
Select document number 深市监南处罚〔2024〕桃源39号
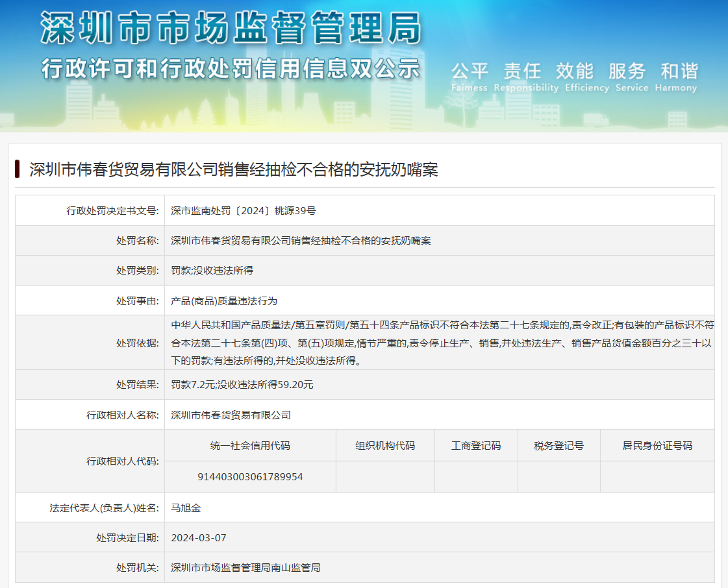pyautogui.click(x=243, y=210)
